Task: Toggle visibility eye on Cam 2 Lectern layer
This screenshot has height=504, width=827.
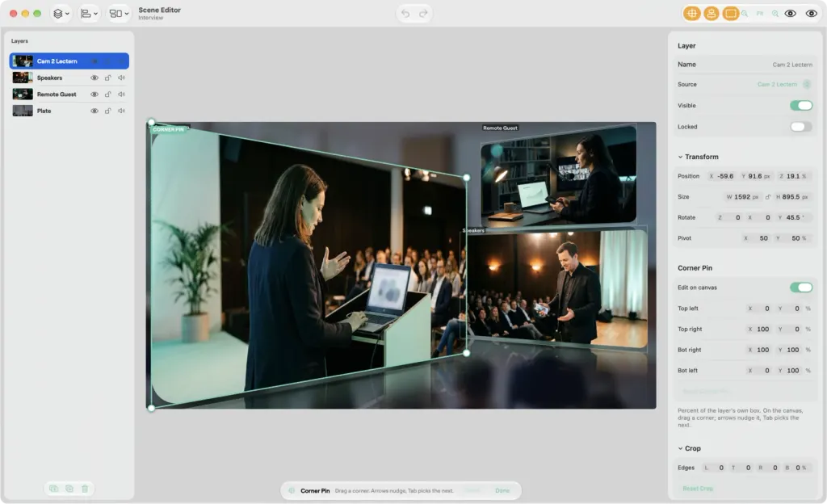Action: (x=94, y=61)
